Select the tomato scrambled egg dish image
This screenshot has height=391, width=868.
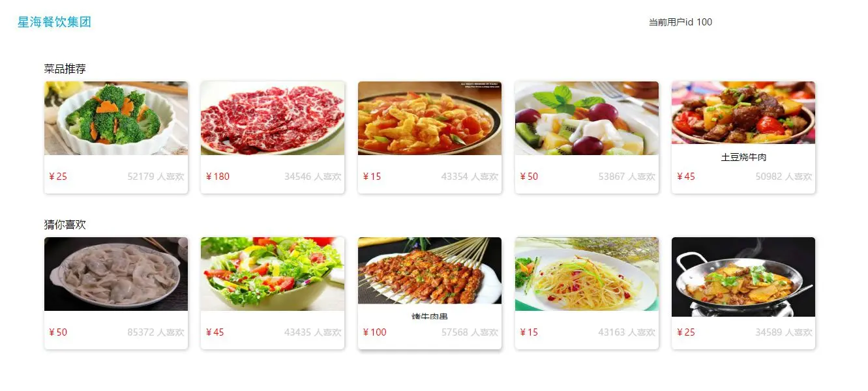click(430, 118)
